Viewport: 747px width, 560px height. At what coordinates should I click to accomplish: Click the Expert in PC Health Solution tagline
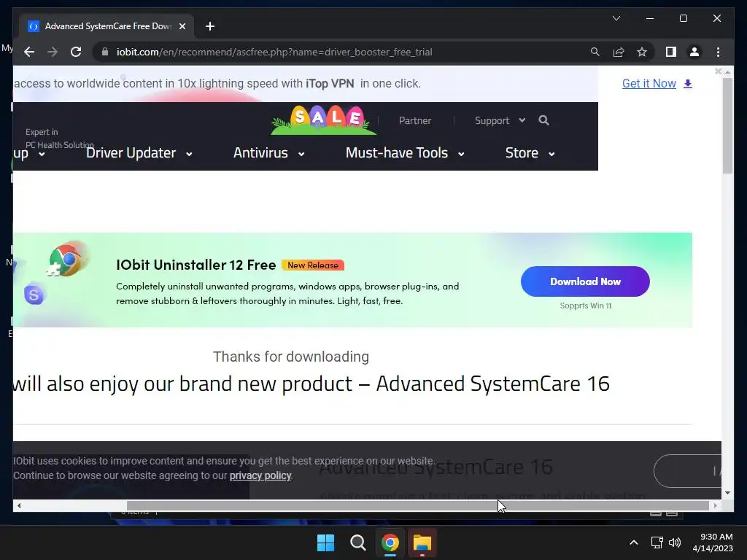pyautogui.click(x=60, y=138)
